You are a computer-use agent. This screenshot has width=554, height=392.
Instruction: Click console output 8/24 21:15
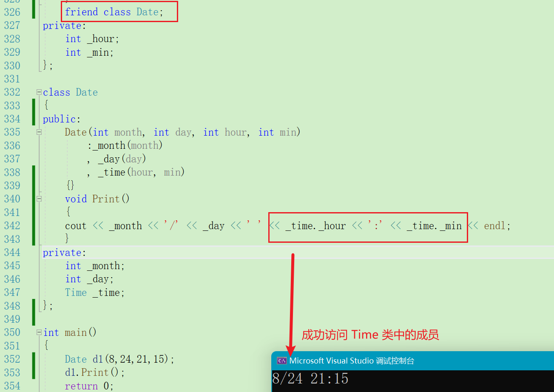click(310, 379)
